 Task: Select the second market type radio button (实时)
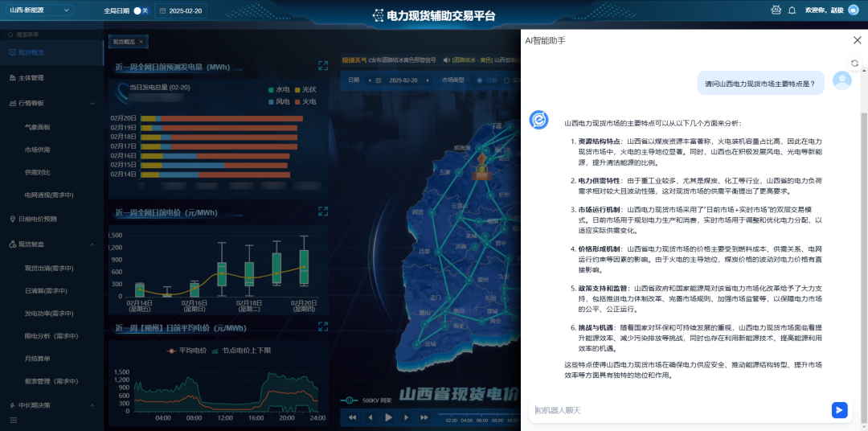pos(506,80)
